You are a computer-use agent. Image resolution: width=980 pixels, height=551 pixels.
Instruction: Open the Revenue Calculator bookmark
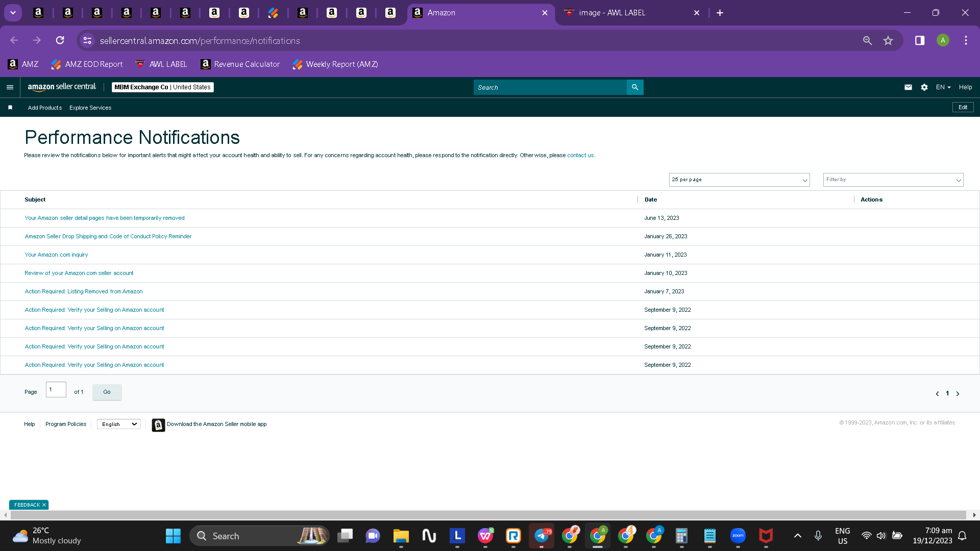[240, 64]
